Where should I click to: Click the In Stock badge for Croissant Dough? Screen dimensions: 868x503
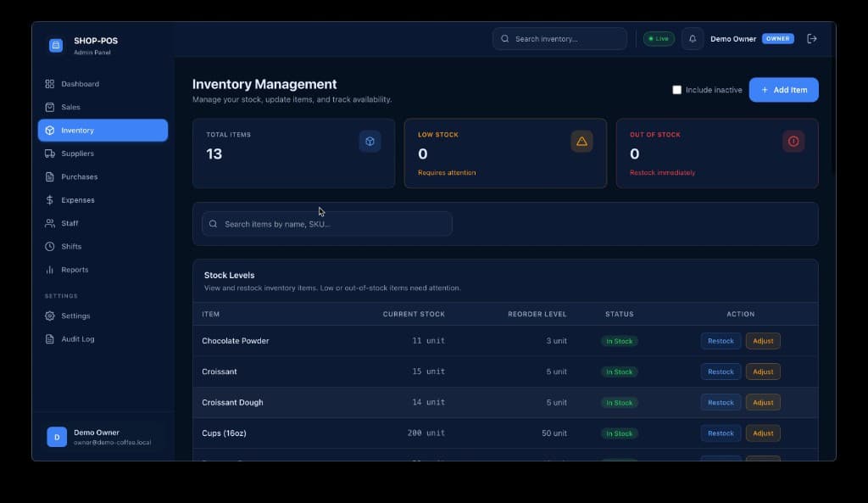(x=619, y=403)
